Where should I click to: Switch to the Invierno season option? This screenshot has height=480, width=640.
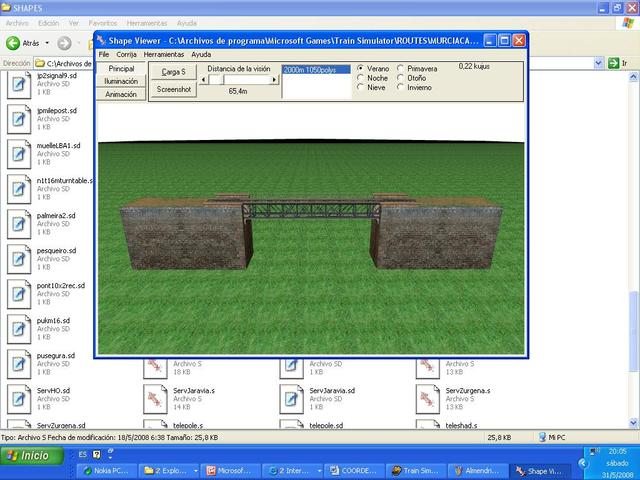click(402, 87)
